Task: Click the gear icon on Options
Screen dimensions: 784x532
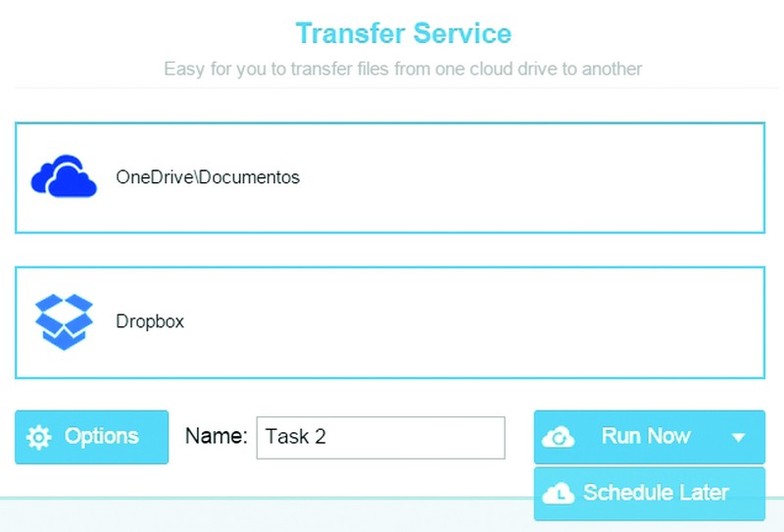Action: tap(38, 438)
